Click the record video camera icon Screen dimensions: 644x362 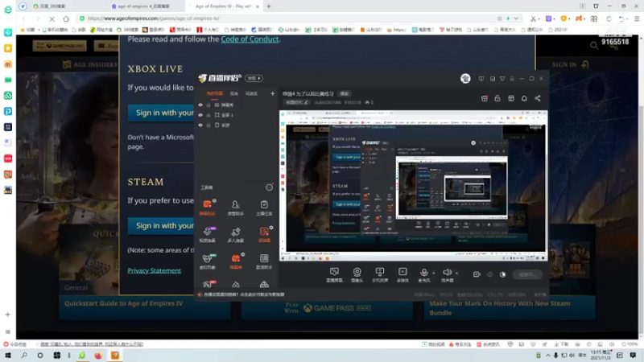click(477, 274)
